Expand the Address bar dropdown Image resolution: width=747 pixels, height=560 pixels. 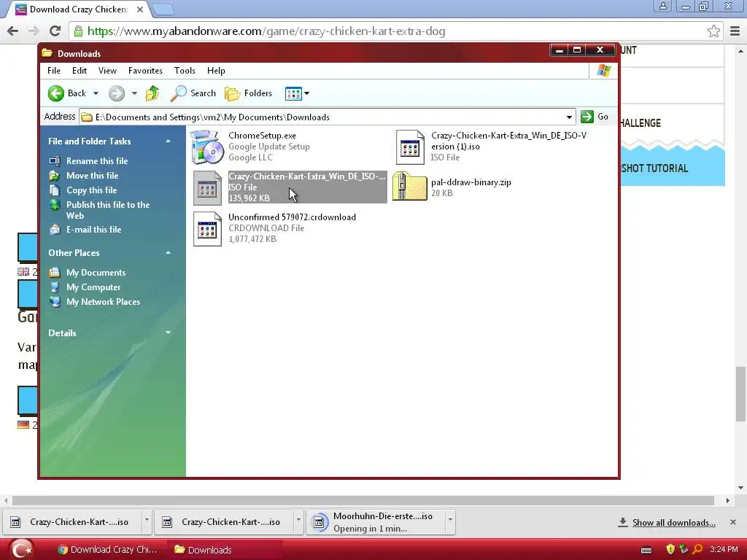pos(569,117)
